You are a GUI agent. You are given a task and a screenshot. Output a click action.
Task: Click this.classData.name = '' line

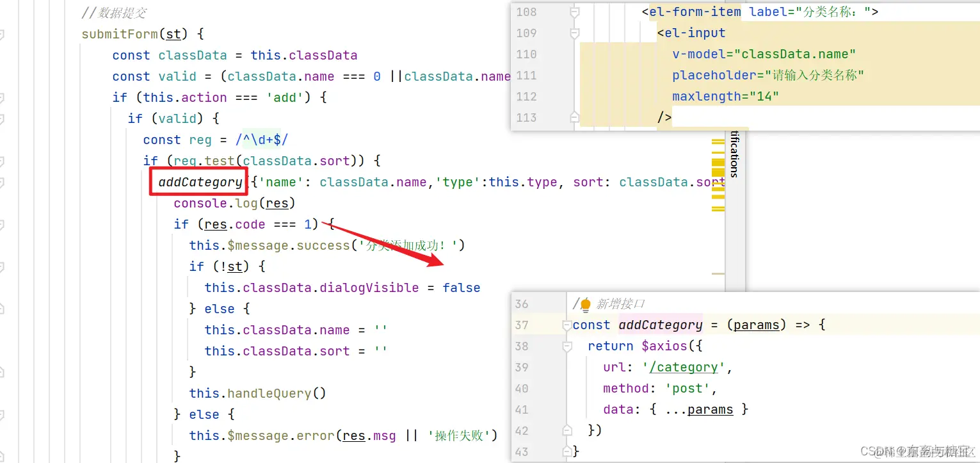click(296, 330)
